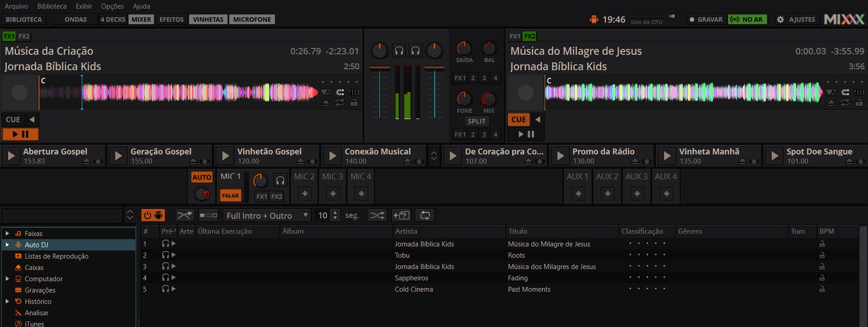Screen dimensions: 868x327
Task: Add a random track to Auto DJ
Action: 401,215
